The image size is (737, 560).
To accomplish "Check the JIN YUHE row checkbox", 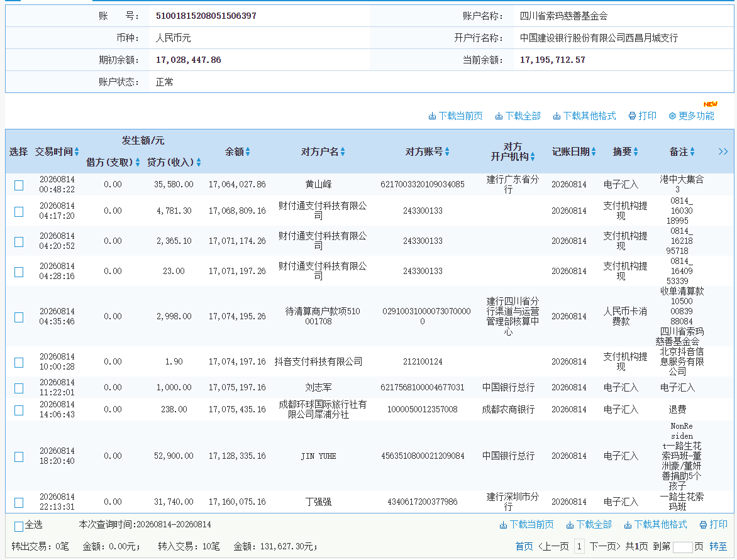I will (x=19, y=457).
